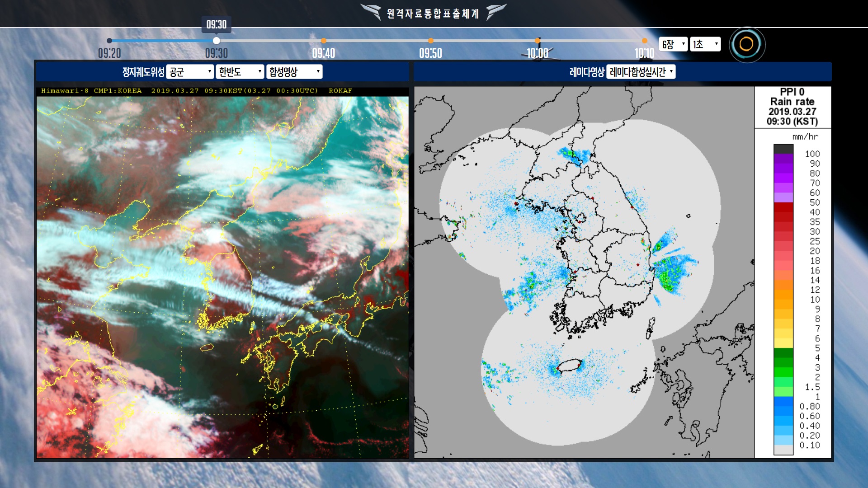868x488 pixels.
Task: Select the 09:40 timeline dot
Action: point(324,41)
